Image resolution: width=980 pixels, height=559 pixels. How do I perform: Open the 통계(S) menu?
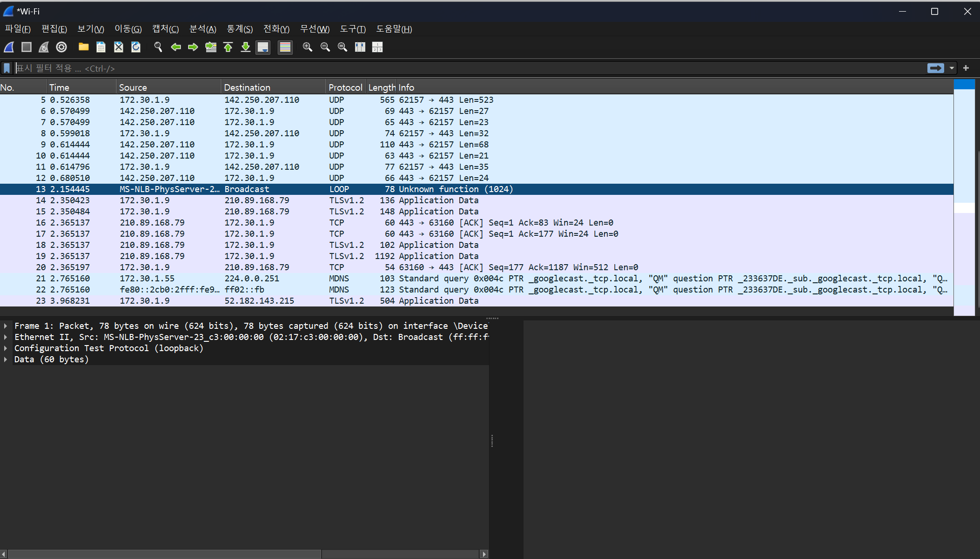pyautogui.click(x=239, y=29)
